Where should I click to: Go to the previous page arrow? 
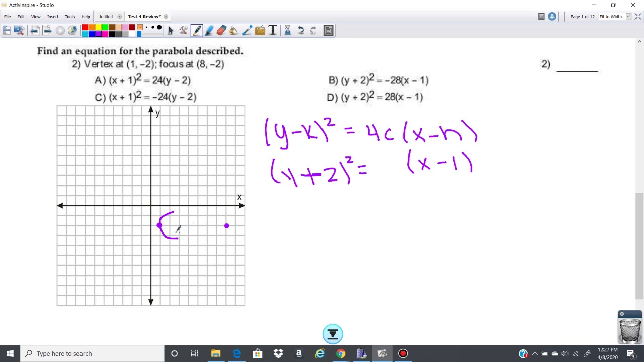point(34,31)
